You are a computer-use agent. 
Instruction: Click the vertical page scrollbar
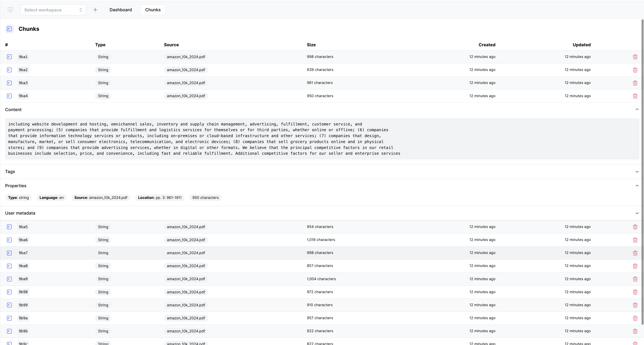pos(642,172)
